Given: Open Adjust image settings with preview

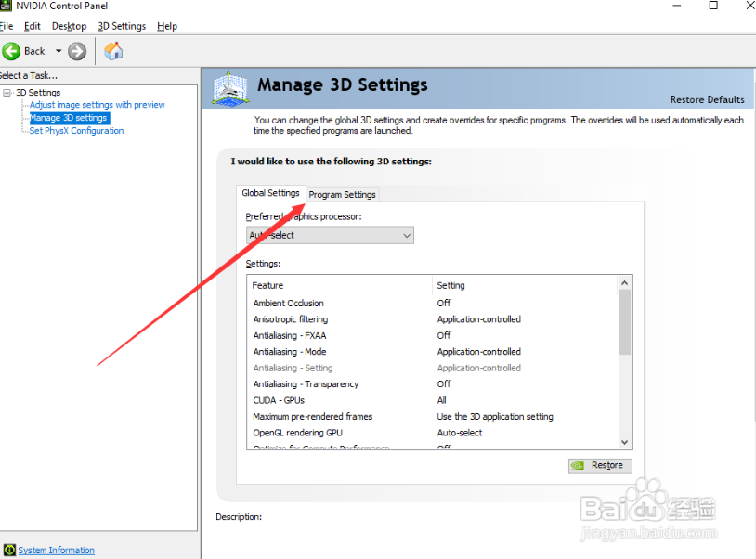Looking at the screenshot, I should [97, 105].
